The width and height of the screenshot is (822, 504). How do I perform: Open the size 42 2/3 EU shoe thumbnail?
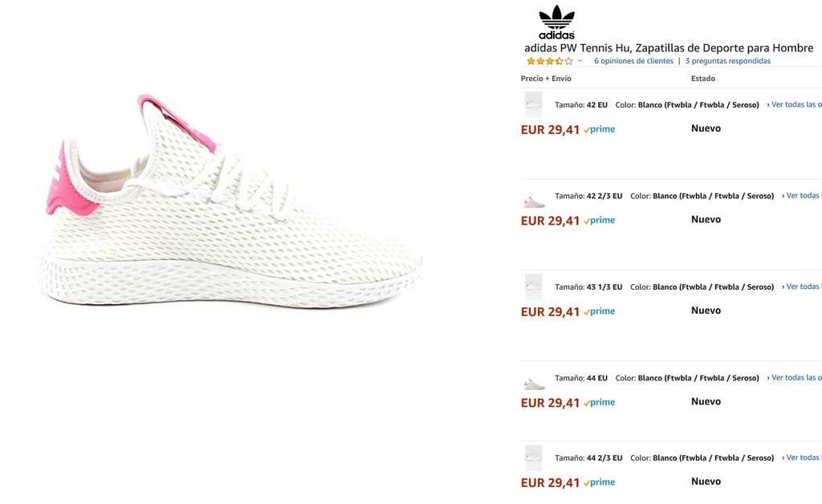point(533,202)
